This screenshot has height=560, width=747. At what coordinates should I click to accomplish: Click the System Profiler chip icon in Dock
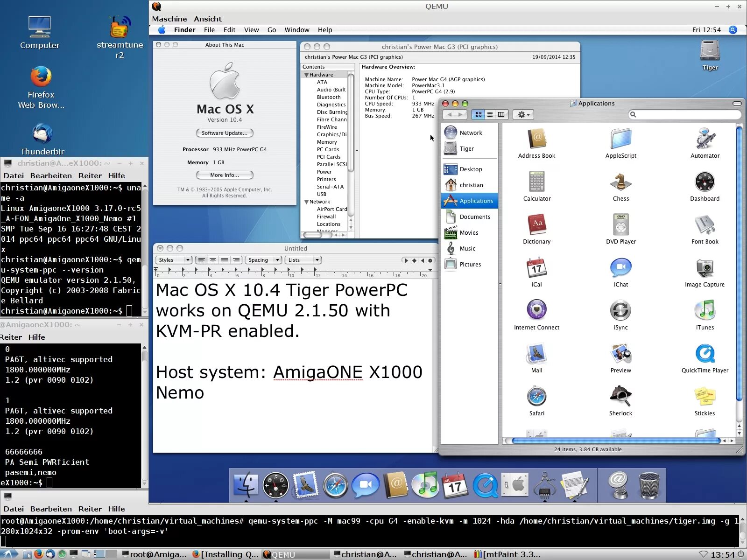[x=544, y=485]
